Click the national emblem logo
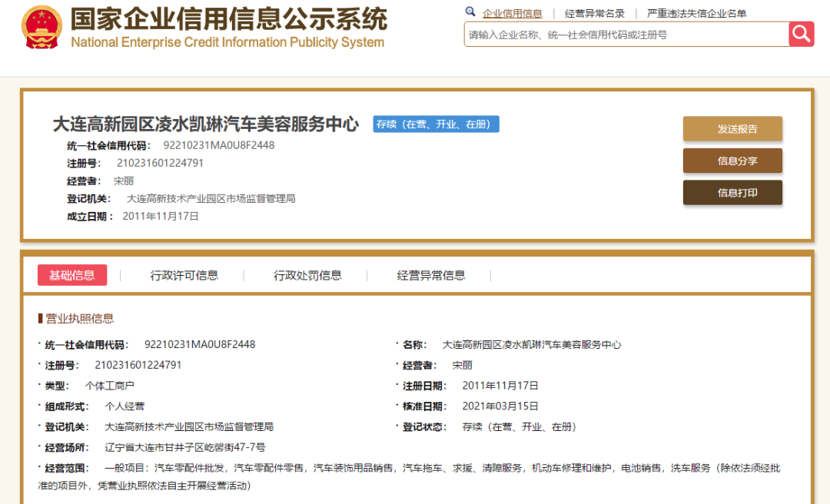 [x=41, y=28]
